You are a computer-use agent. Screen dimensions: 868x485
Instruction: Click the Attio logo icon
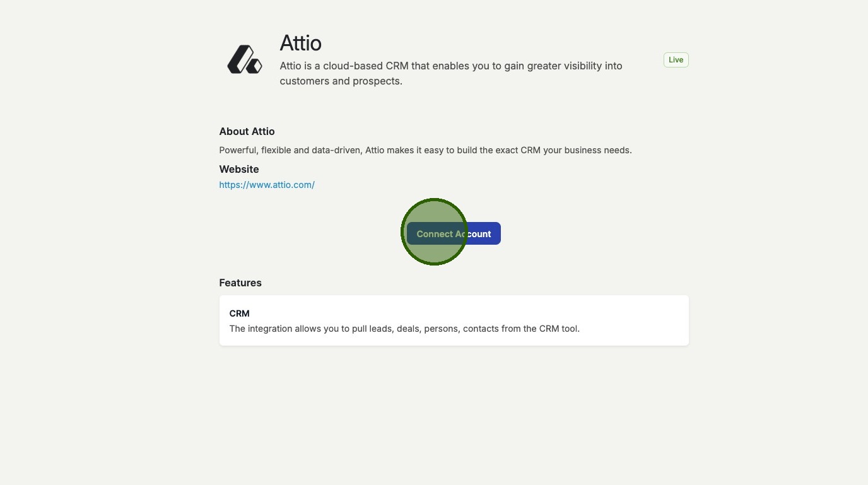pos(244,60)
